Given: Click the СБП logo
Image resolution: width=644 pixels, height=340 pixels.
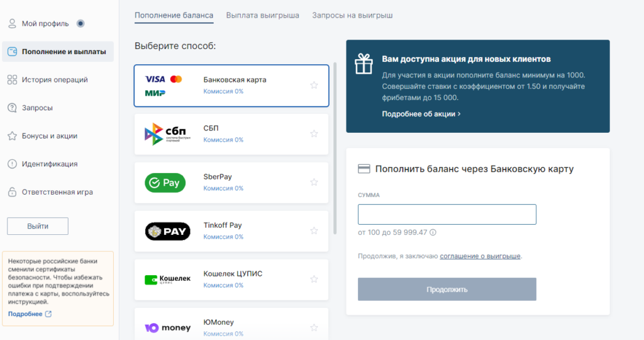Looking at the screenshot, I should (x=167, y=134).
